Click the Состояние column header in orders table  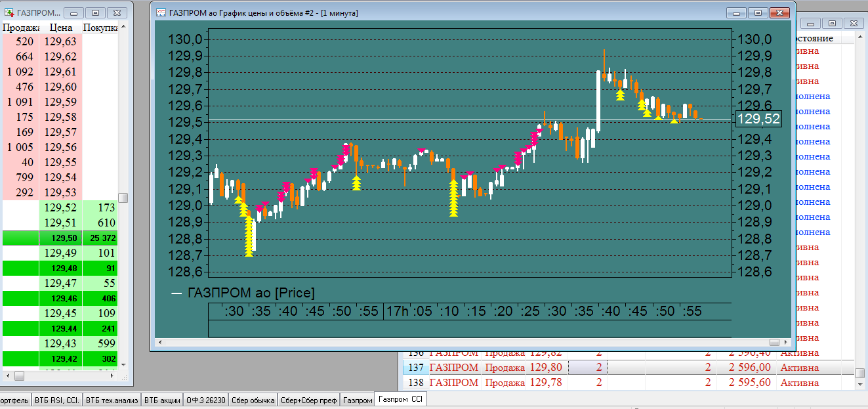point(814,39)
